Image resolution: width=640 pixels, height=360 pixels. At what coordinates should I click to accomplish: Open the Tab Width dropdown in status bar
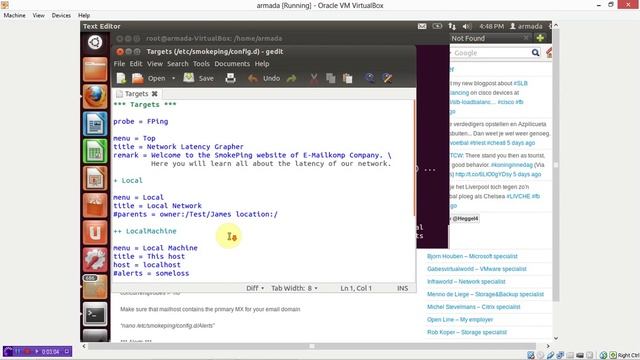[294, 288]
